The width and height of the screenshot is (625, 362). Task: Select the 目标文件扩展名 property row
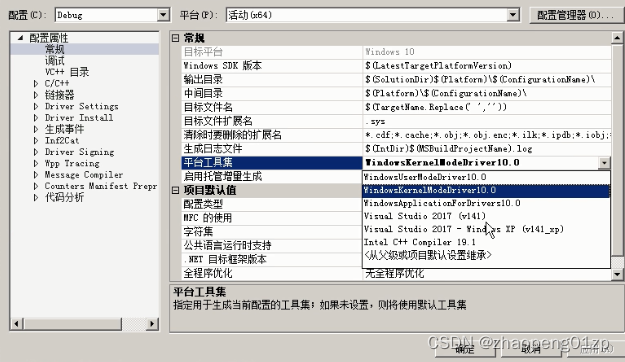(x=396, y=121)
